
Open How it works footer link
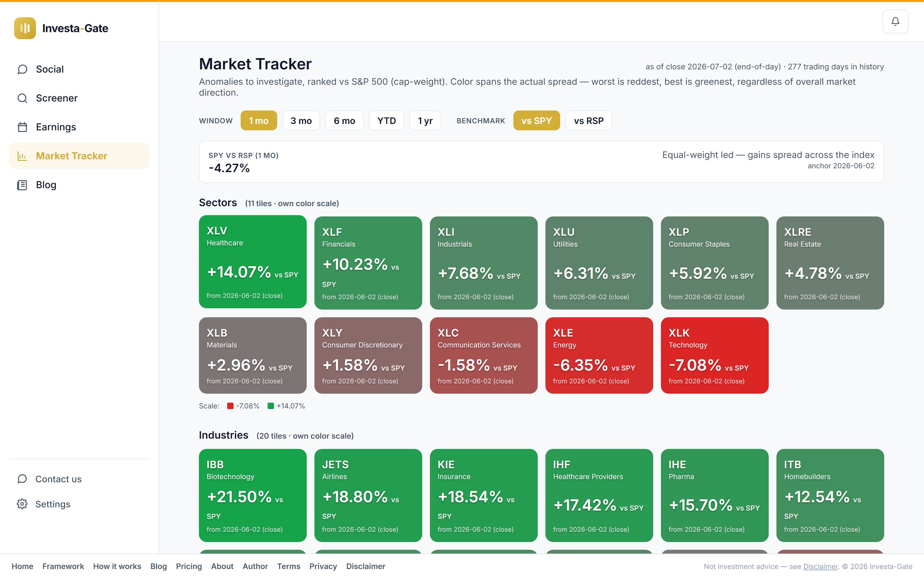(117, 566)
